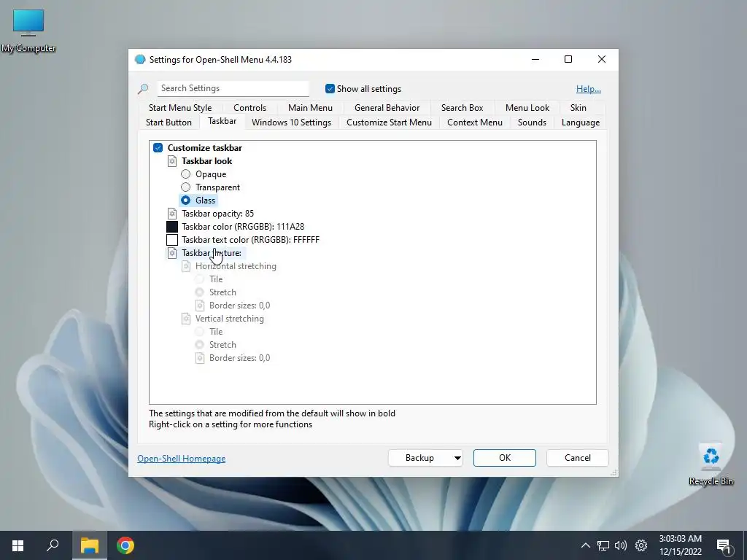This screenshot has width=747, height=560.
Task: Open volume tray icon
Action: pos(621,545)
